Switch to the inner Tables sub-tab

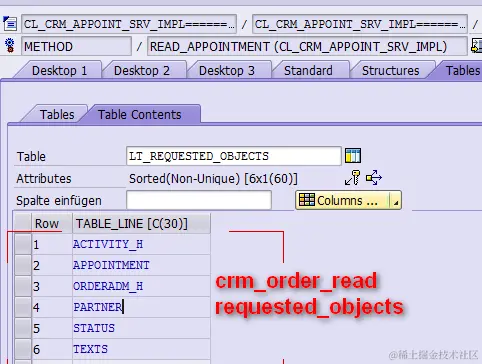(x=57, y=114)
